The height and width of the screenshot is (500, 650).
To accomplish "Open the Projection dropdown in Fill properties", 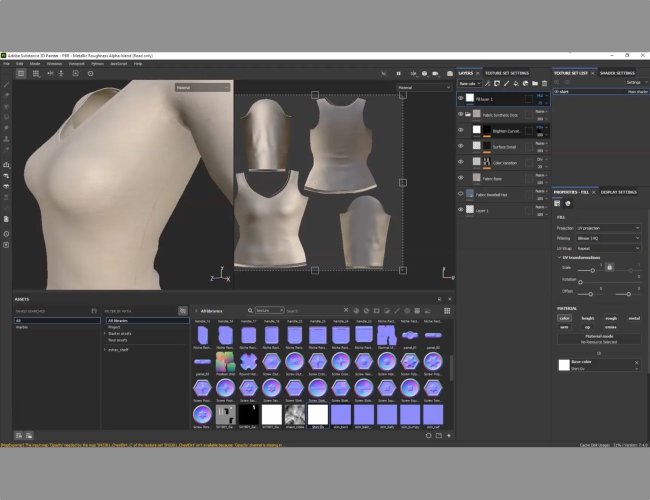I will [x=608, y=228].
